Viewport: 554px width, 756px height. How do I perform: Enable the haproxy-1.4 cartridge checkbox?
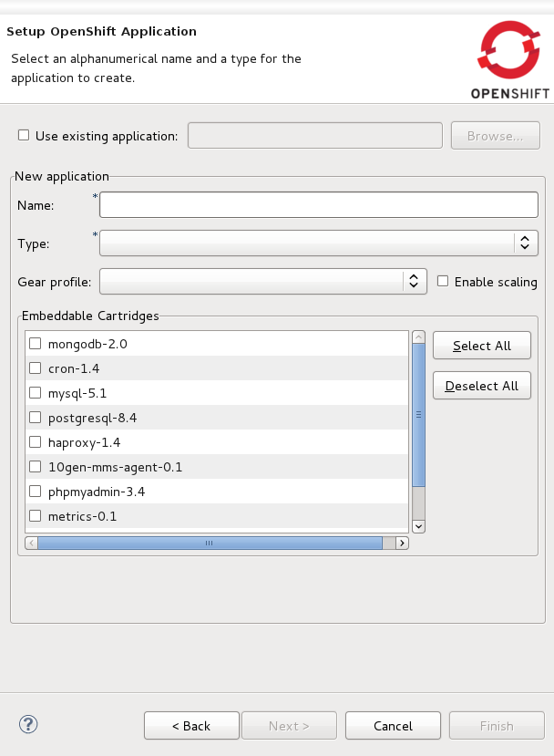(36, 441)
